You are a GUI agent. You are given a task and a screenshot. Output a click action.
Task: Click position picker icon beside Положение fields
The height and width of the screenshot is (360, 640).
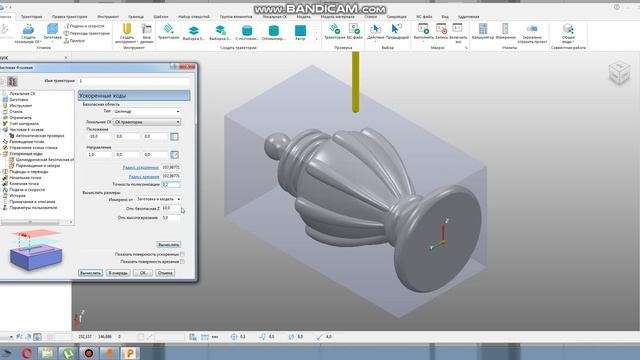pos(174,137)
